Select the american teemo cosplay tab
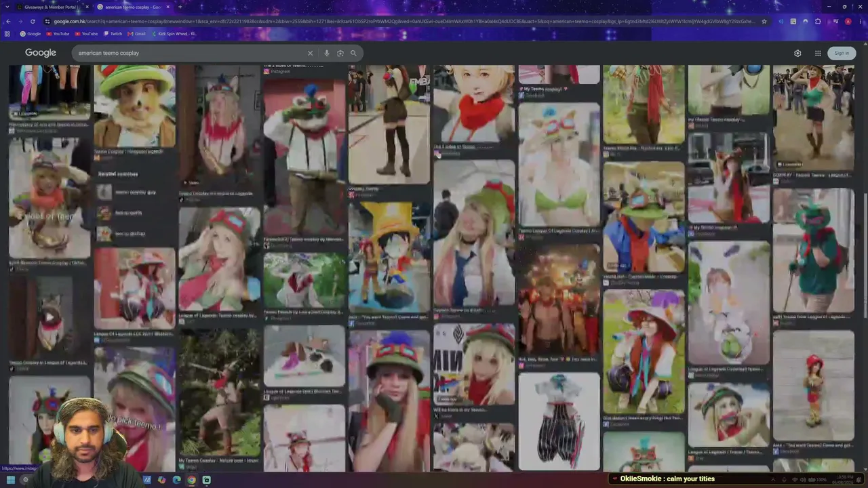 (x=132, y=7)
